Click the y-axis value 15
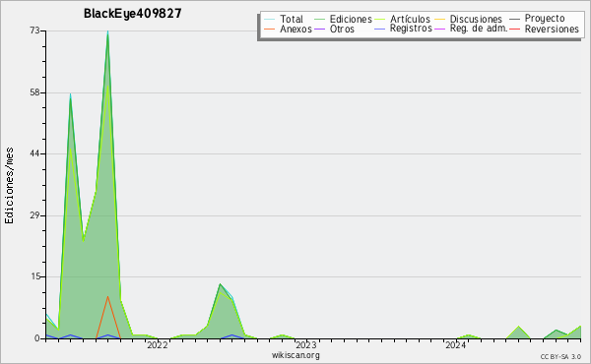 coord(35,276)
